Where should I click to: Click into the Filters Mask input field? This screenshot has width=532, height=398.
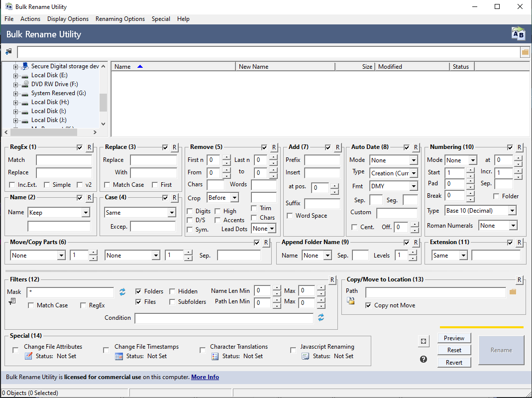coord(70,292)
